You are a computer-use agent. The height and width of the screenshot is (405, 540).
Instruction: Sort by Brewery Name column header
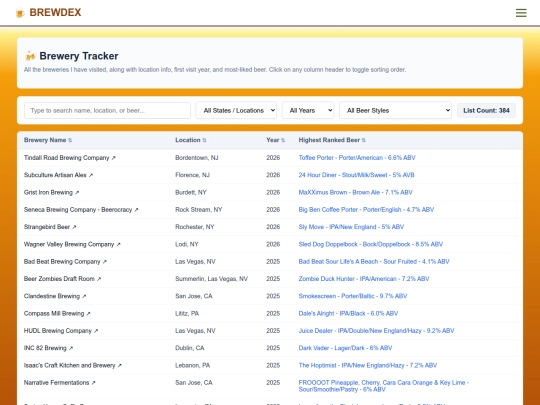48,140
